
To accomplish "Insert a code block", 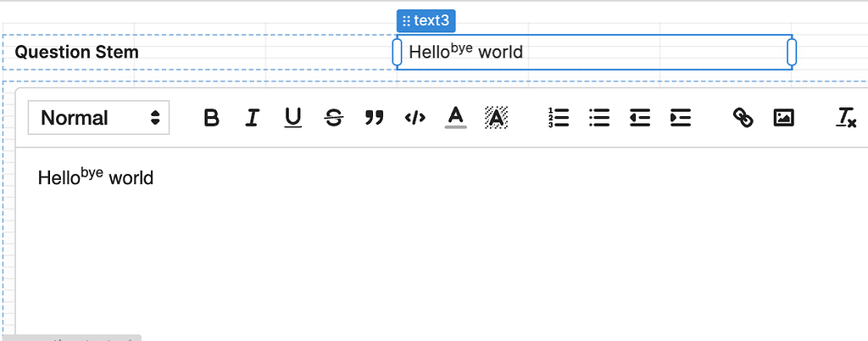I will [x=415, y=117].
